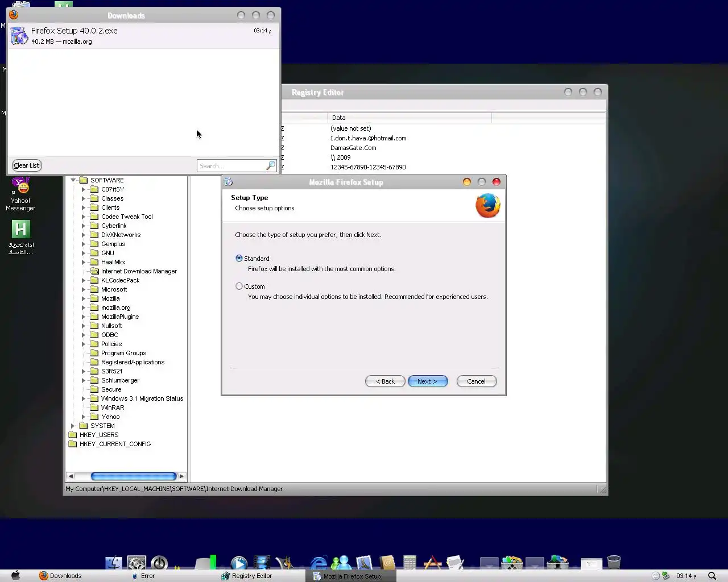The width and height of the screenshot is (728, 582).
Task: Expand the C07ft5Y registry key
Action: (x=84, y=189)
